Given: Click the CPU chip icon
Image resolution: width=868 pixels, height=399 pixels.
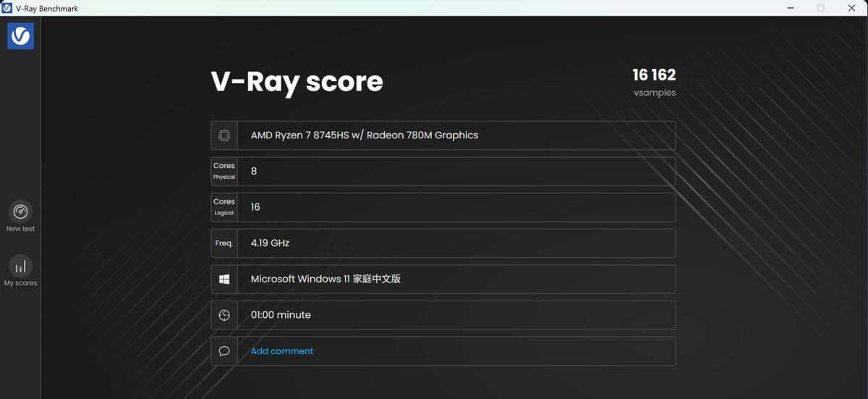Looking at the screenshot, I should 224,135.
